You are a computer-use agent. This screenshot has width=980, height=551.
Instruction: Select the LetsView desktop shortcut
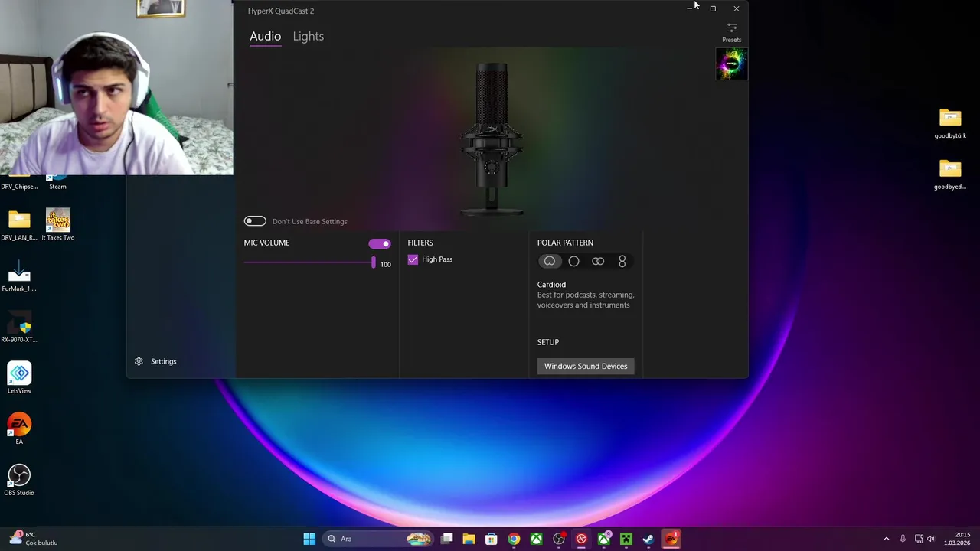coord(19,378)
